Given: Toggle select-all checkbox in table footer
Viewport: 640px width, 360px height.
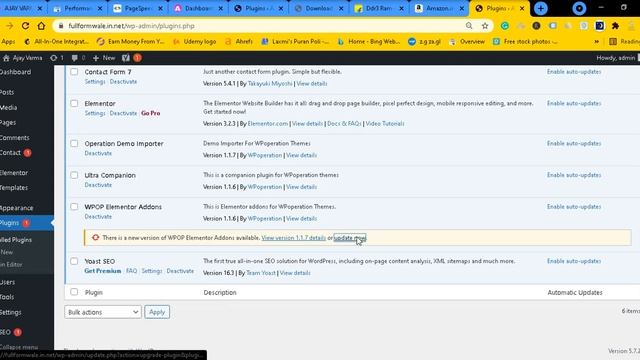Looking at the screenshot, I should pyautogui.click(x=74, y=292).
